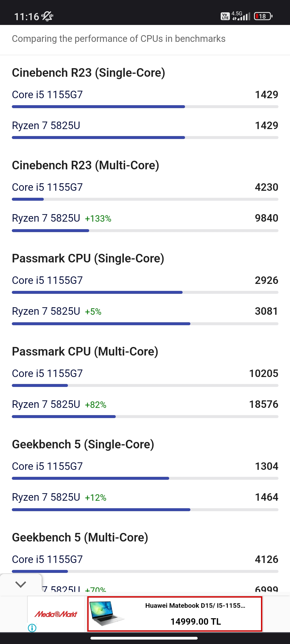Collapse the ad banner with chevron
Image resolution: width=290 pixels, height=644 pixels.
(x=21, y=584)
